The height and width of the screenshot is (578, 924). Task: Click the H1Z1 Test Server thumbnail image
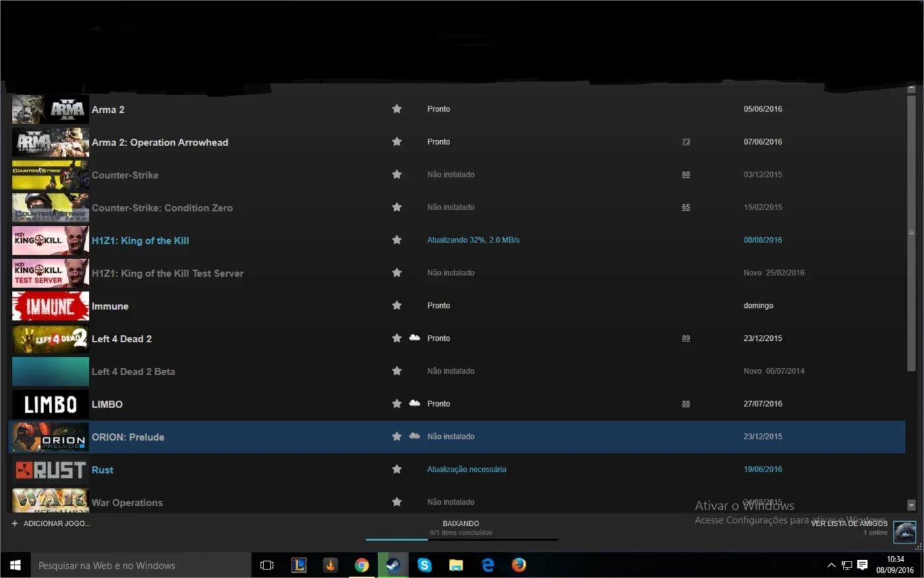pos(50,273)
